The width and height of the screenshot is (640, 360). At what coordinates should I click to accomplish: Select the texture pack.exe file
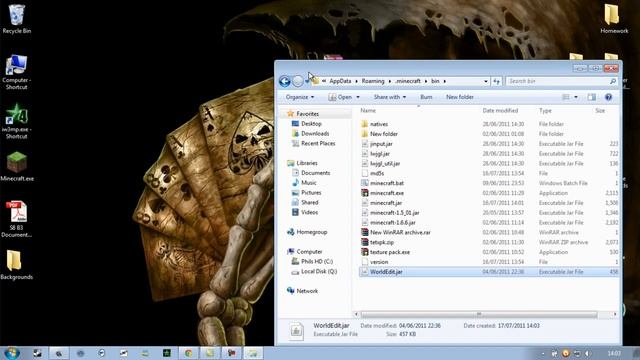(x=390, y=252)
